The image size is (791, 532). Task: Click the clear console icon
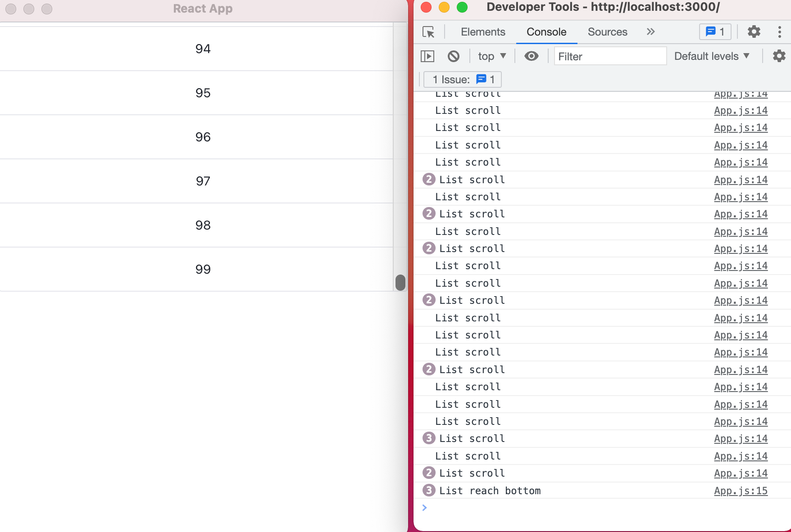tap(454, 56)
